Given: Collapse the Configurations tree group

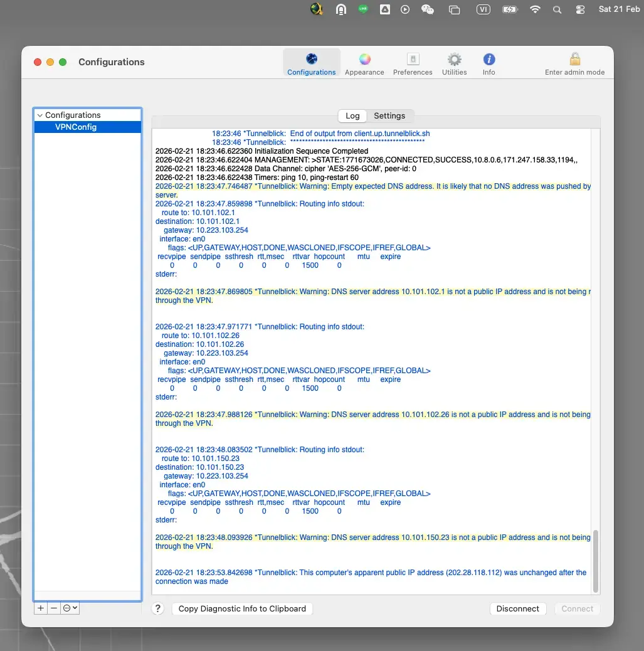Looking at the screenshot, I should click(x=40, y=115).
